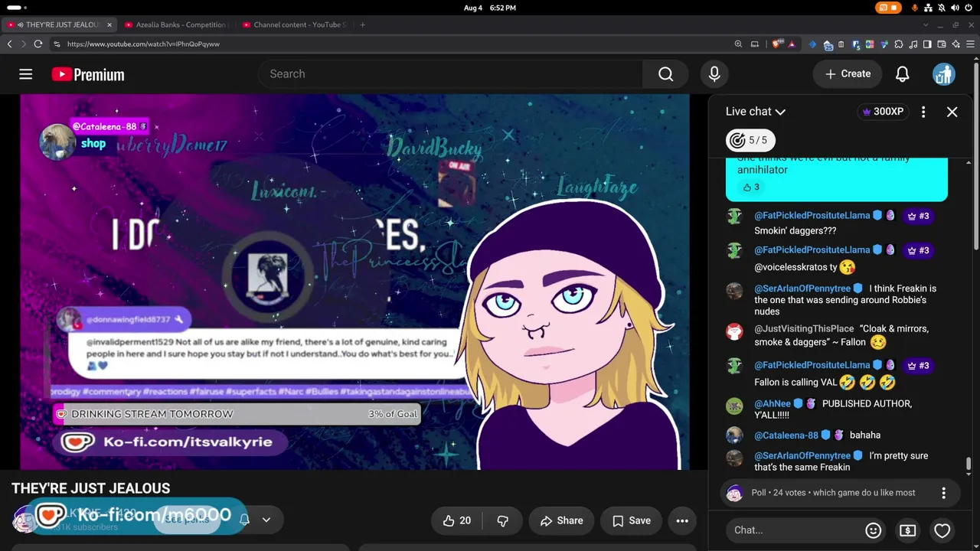Open the 300XP channel points badge
Screen dimensions: 980x551
pos(883,112)
